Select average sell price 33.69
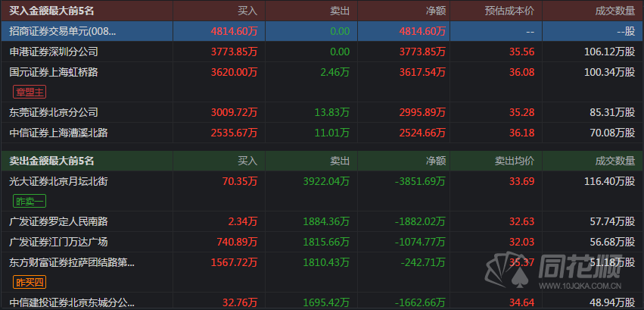This screenshot has width=644, height=310. [x=522, y=181]
